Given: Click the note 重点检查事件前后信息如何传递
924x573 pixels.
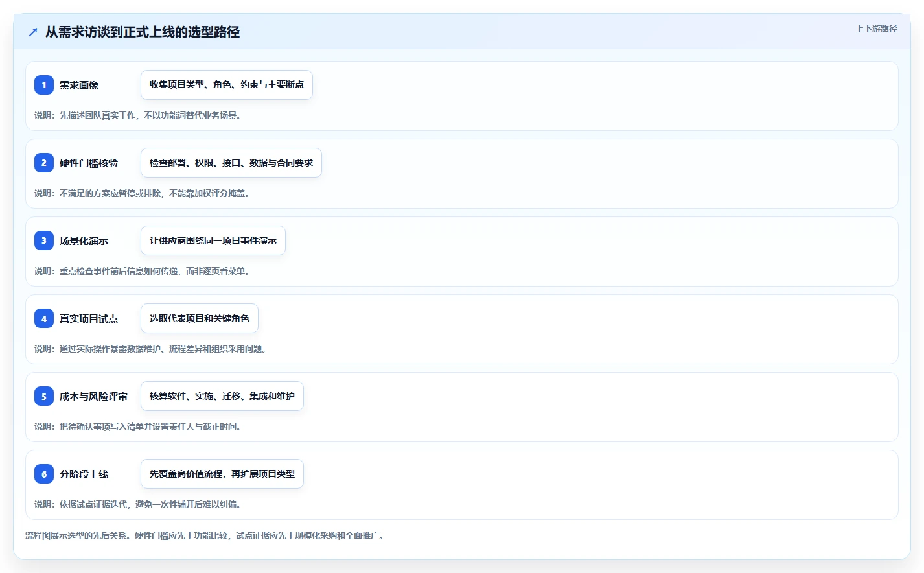Looking at the screenshot, I should [119, 271].
